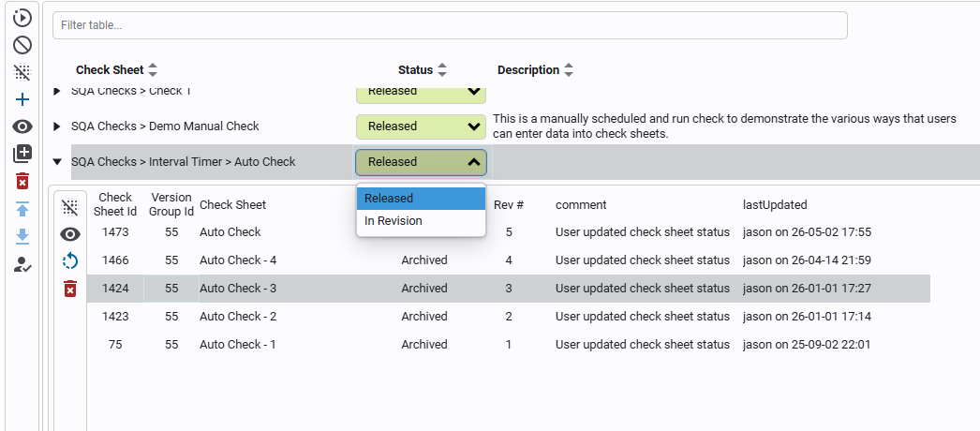Click the Demo Manual Check description text
Viewport: 980px width, 431px height.
724,126
